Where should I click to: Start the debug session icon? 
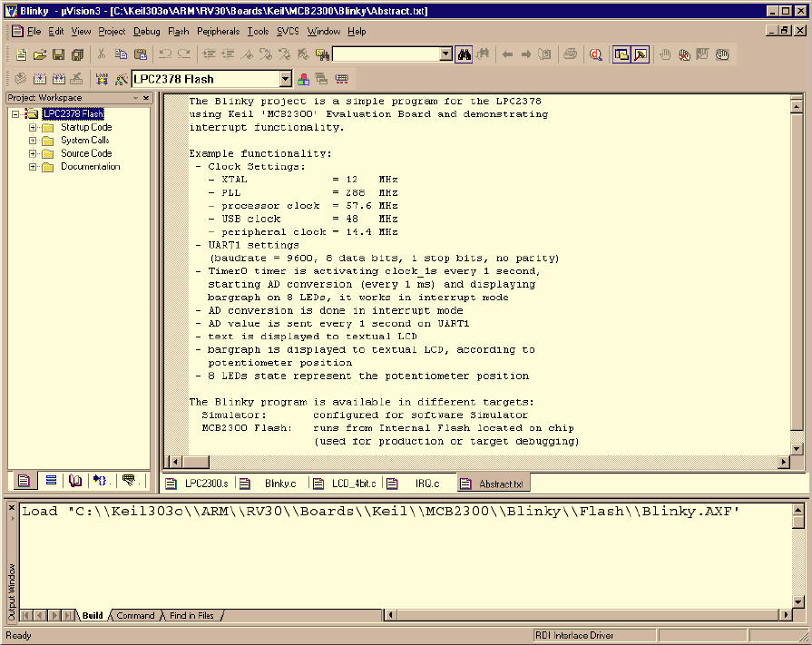coord(595,54)
